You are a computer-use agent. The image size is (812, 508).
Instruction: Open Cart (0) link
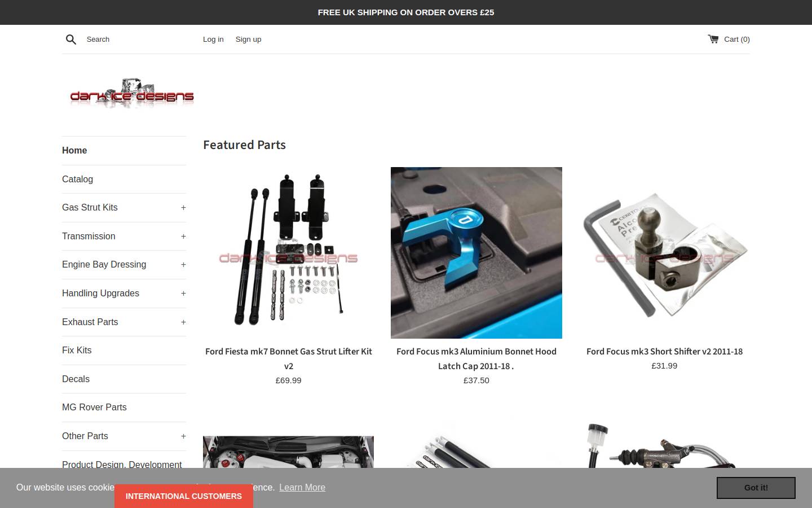coord(729,39)
